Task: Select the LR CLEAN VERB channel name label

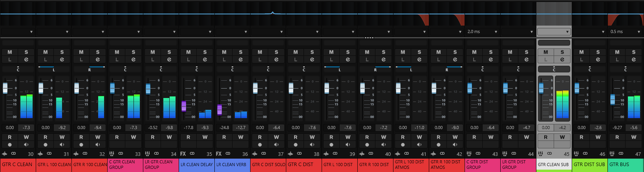Action: [232, 165]
